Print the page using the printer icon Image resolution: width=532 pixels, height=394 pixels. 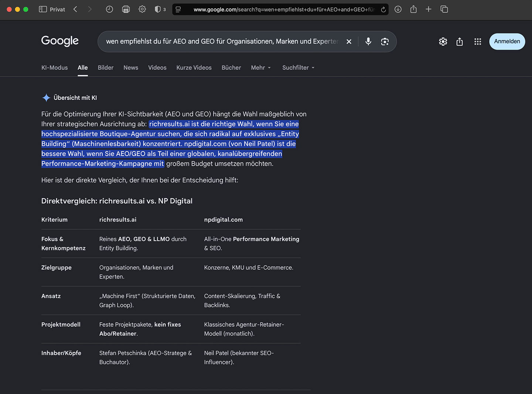126,9
